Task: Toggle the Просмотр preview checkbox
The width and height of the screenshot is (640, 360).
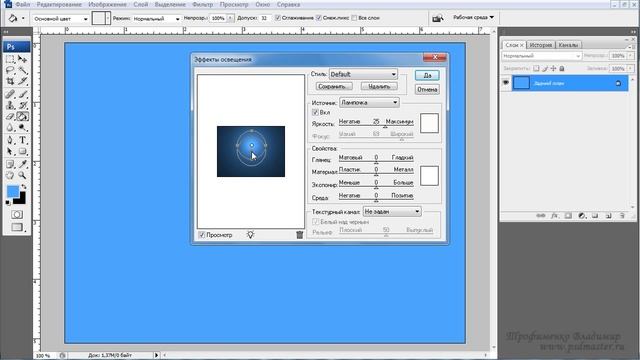Action: coord(202,235)
